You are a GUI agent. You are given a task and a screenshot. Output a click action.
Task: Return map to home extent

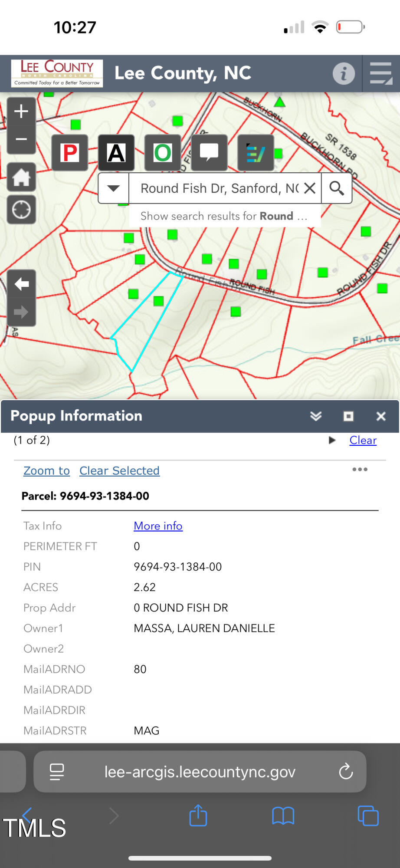pyautogui.click(x=21, y=178)
